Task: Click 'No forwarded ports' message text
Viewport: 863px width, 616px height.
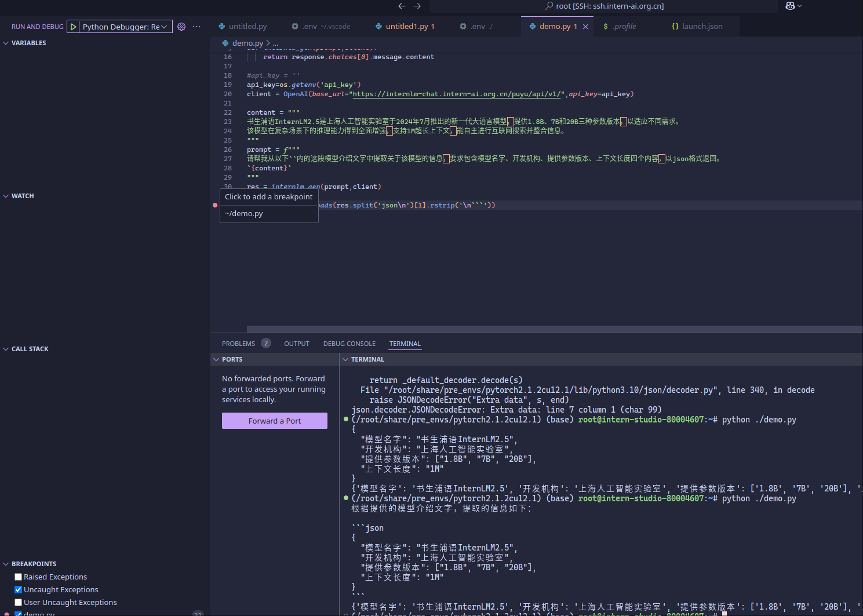Action: pyautogui.click(x=274, y=389)
